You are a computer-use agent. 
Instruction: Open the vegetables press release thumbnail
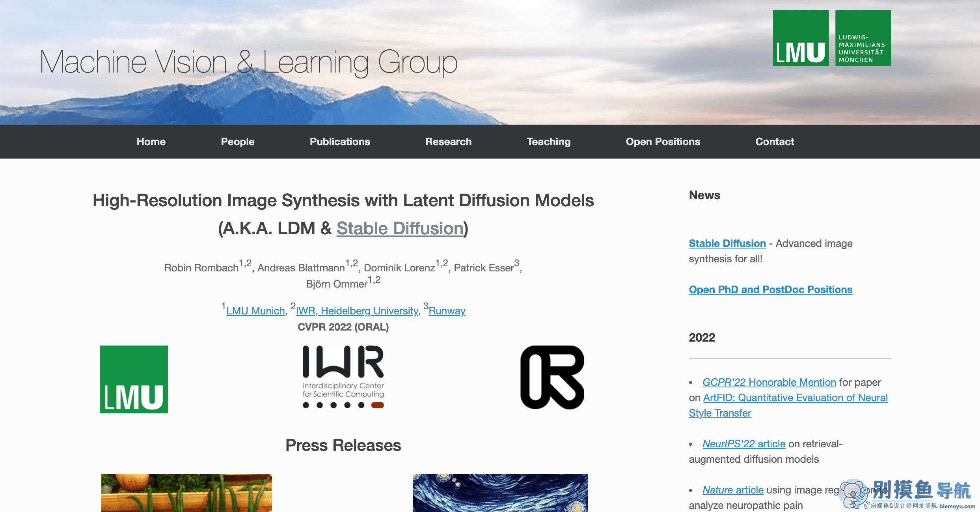pyautogui.click(x=186, y=493)
